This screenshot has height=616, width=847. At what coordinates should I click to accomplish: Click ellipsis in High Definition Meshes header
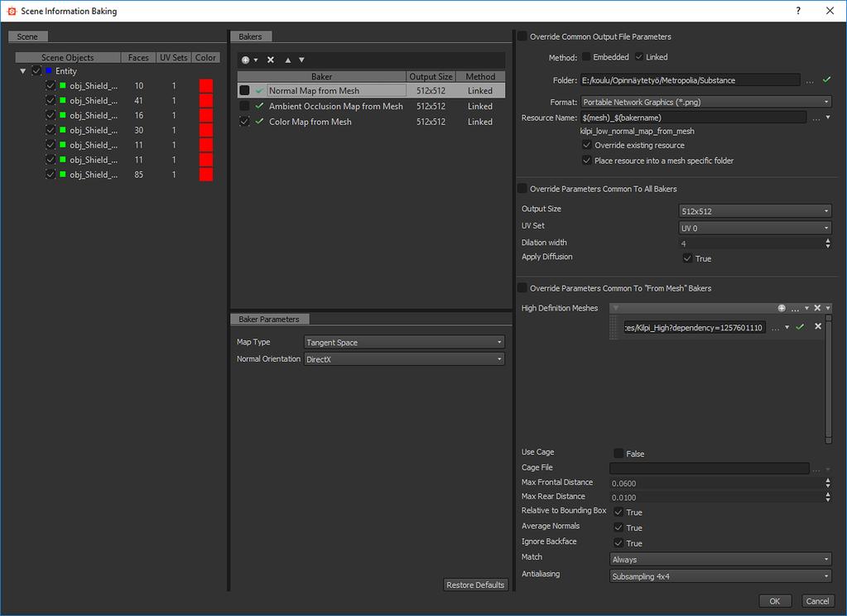pos(795,309)
